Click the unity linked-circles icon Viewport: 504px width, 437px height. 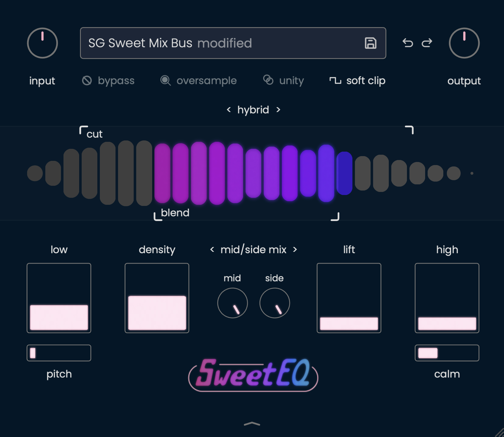(268, 80)
